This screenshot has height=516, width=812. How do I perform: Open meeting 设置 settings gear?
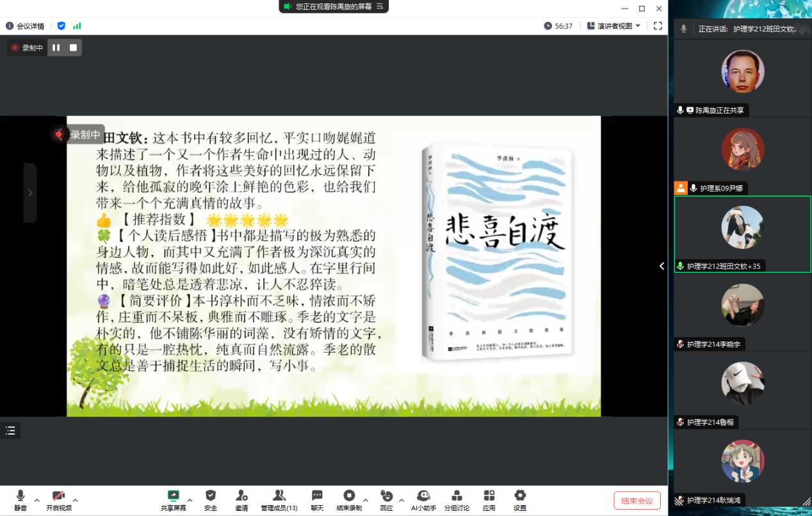520,499
